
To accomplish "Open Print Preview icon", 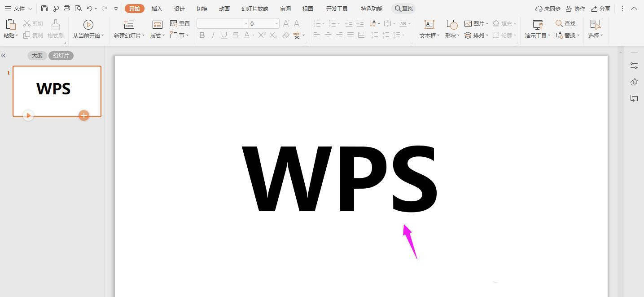I will click(x=78, y=9).
